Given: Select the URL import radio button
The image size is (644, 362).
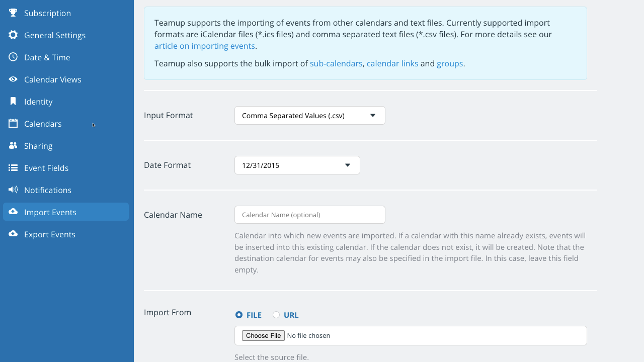Looking at the screenshot, I should coord(276,315).
